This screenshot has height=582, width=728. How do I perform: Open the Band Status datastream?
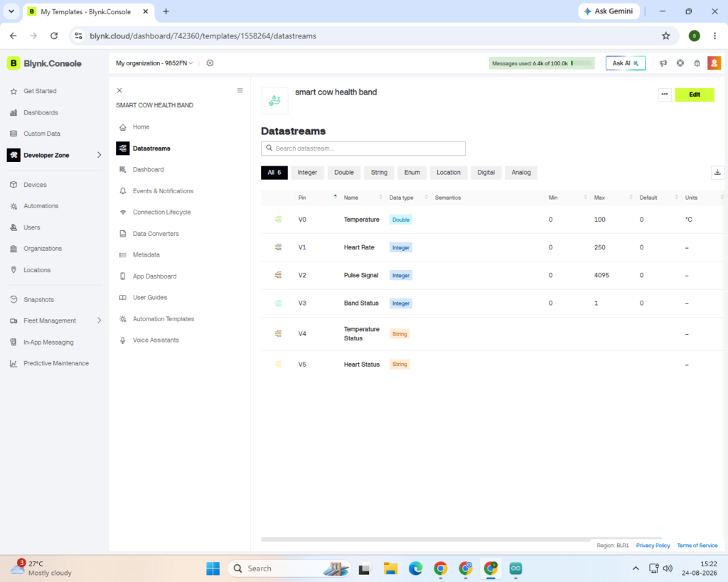(x=492, y=303)
